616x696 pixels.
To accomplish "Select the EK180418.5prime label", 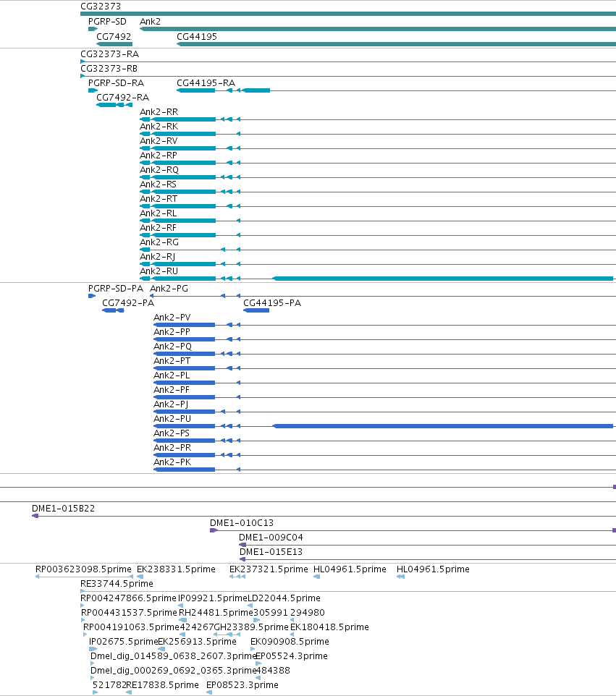I will pos(329,627).
